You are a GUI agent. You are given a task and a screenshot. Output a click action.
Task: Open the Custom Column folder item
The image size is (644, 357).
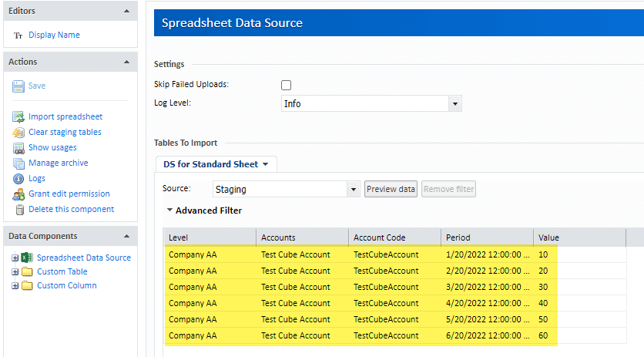click(x=66, y=285)
